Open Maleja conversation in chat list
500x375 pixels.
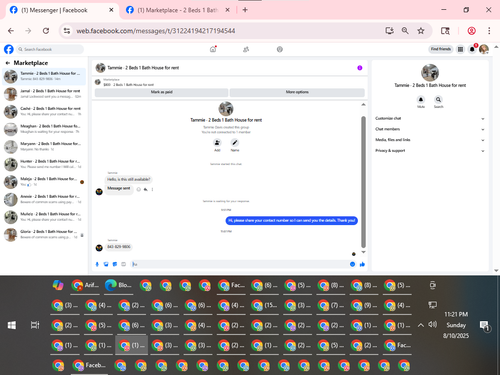pos(44,182)
